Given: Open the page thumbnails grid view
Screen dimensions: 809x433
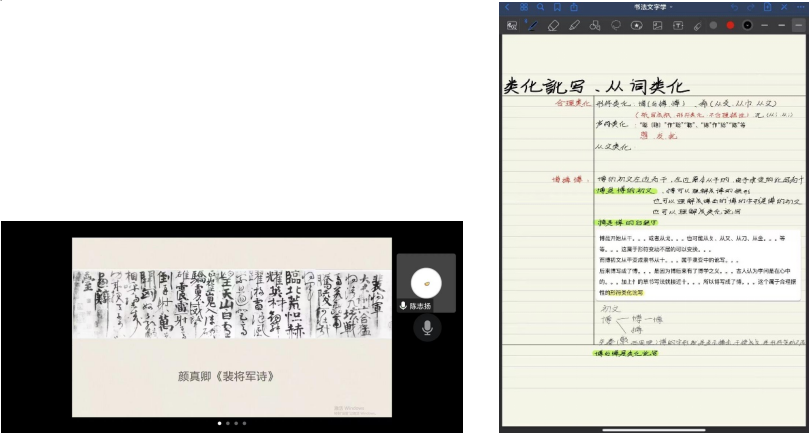Looking at the screenshot, I should point(524,7).
